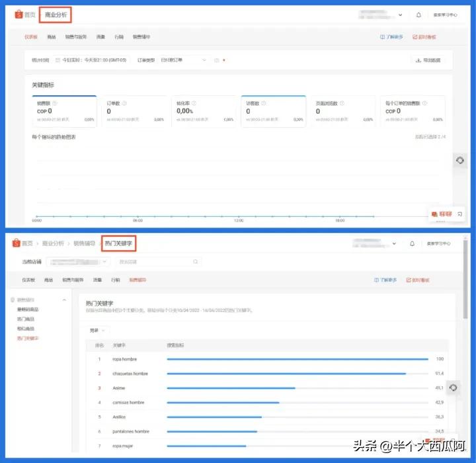Select the 每个订单的销售额 metric card

pos(413,111)
